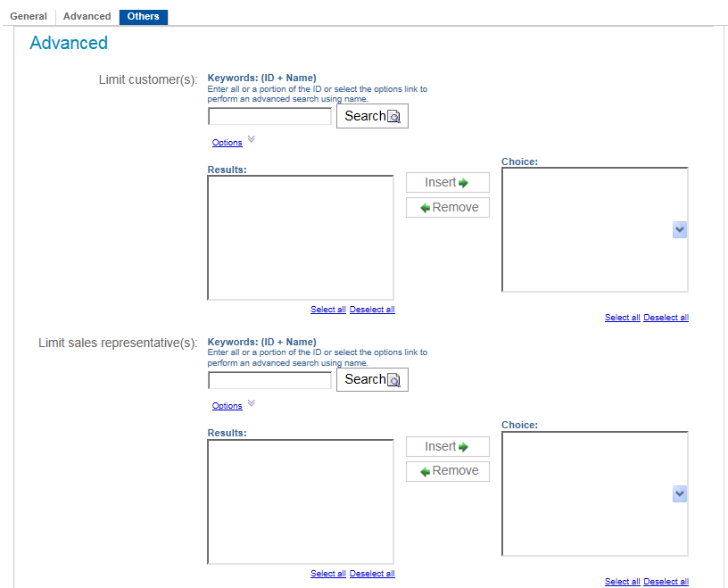This screenshot has height=588, width=728.
Task: Focus the sales representative Keywords input field
Action: coord(269,381)
